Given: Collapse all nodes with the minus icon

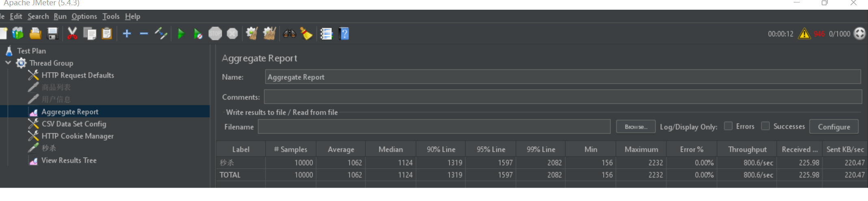Looking at the screenshot, I should (x=144, y=33).
